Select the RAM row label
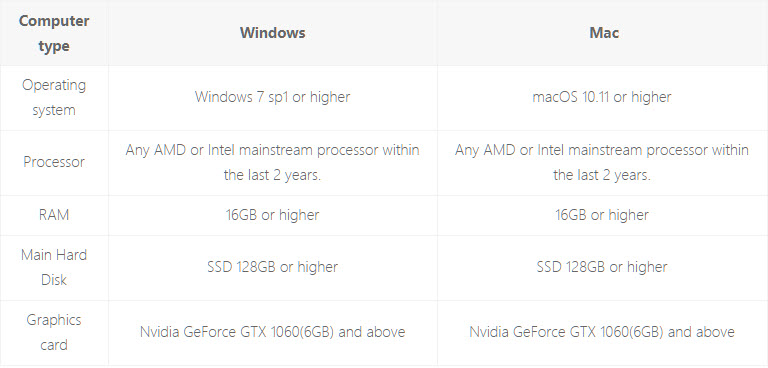This screenshot has height=368, width=768. [54, 215]
